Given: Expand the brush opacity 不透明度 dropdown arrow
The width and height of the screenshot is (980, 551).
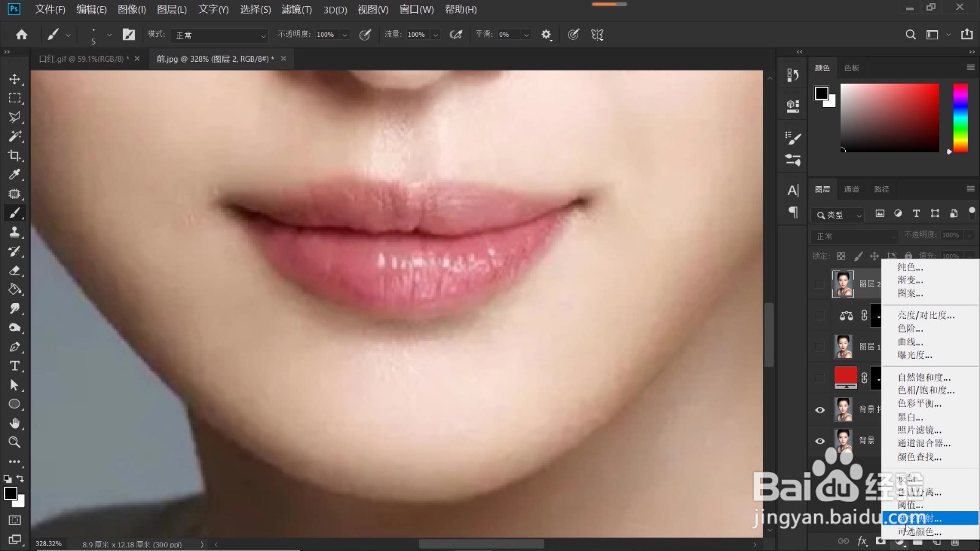Looking at the screenshot, I should click(x=345, y=35).
